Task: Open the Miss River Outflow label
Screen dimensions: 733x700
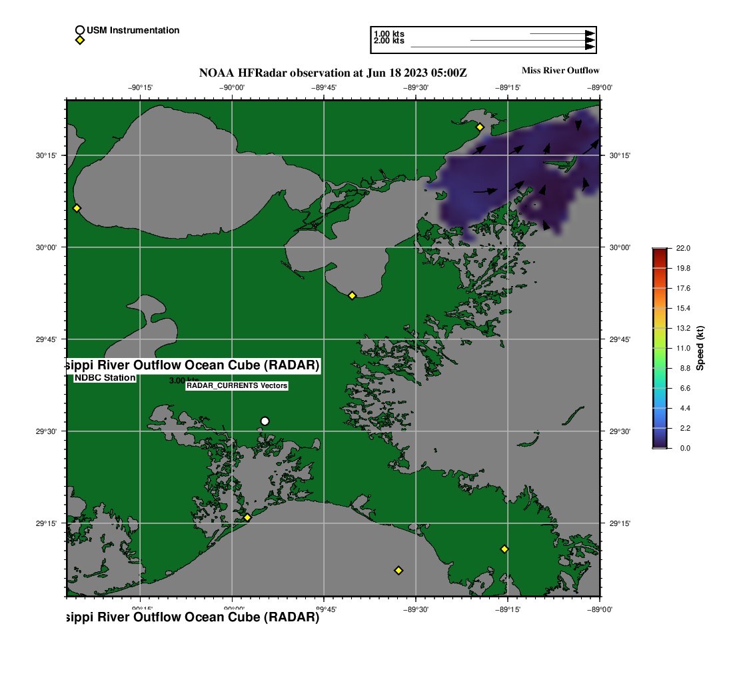Action: click(560, 70)
